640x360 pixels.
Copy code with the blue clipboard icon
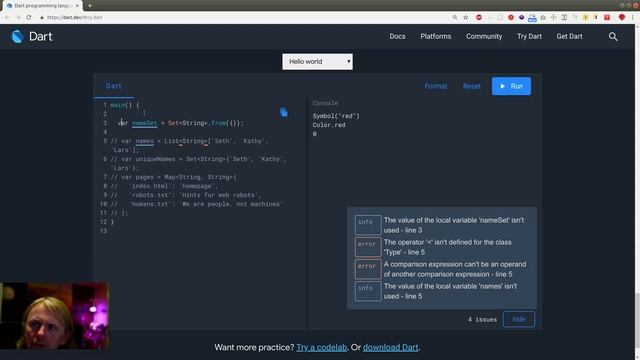click(x=284, y=112)
